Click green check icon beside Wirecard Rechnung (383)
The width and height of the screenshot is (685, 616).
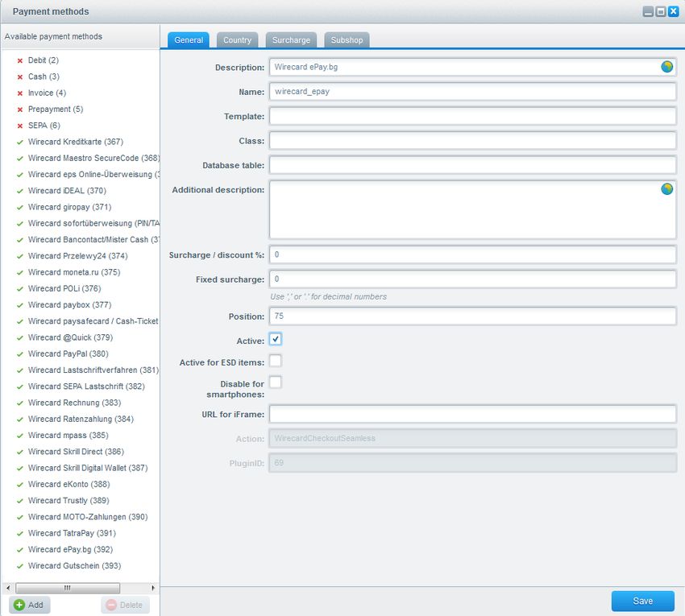pyautogui.click(x=19, y=403)
